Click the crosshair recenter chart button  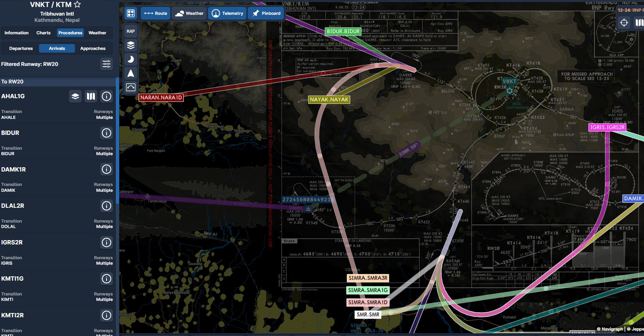click(624, 23)
